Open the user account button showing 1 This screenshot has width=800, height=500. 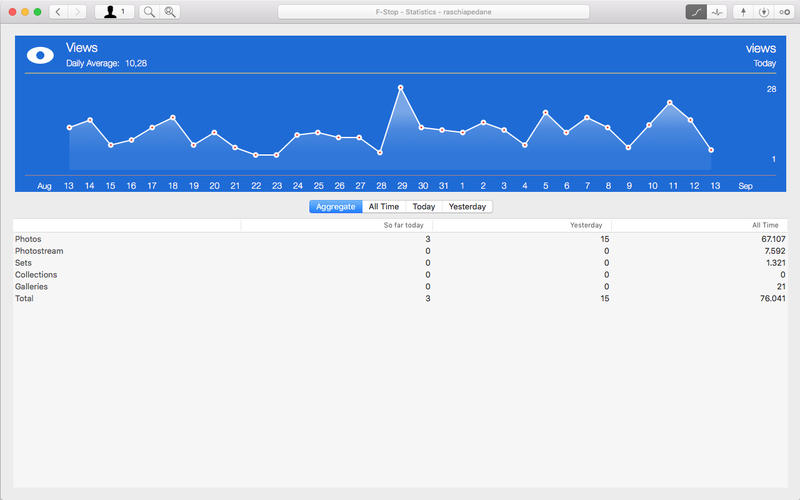tap(114, 12)
